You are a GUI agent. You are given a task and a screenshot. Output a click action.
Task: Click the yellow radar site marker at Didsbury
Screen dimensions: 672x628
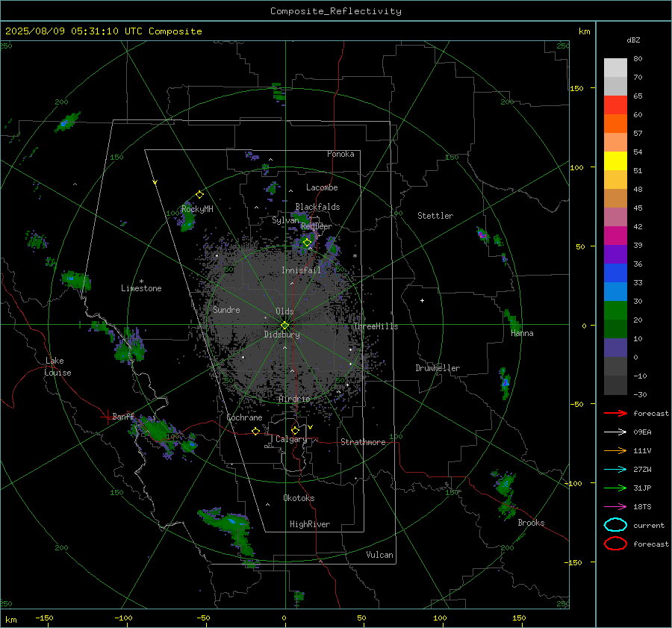[284, 326]
